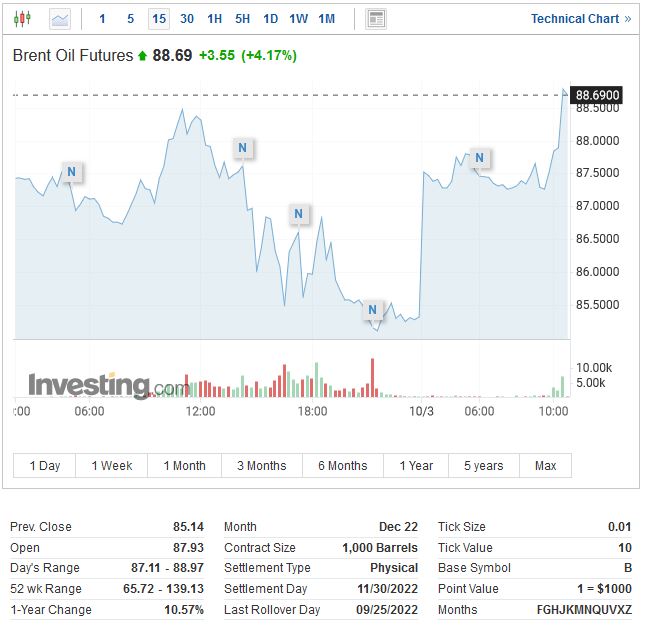Viewport: 653px width, 642px height.
Task: Open the Technical Chart link
Action: pos(580,19)
